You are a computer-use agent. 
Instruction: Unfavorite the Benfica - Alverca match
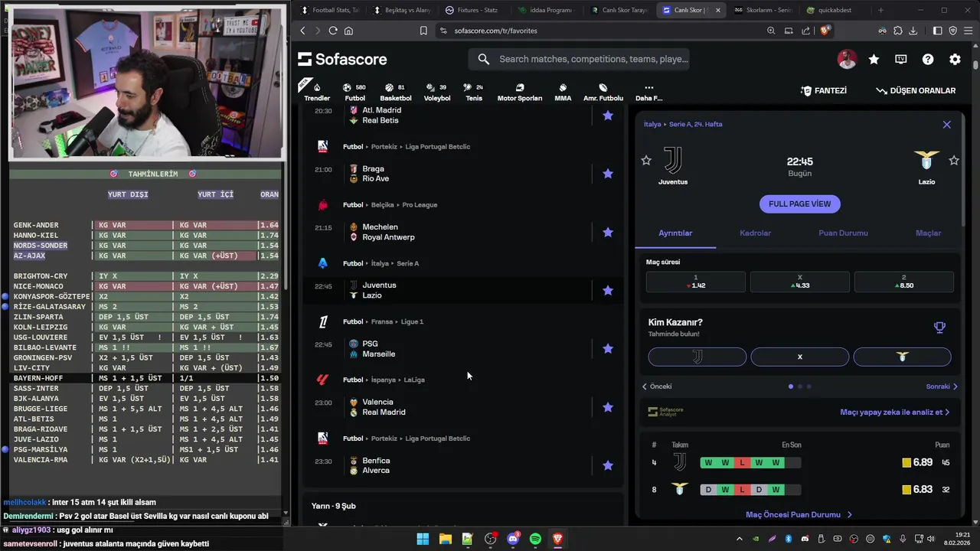coord(608,465)
